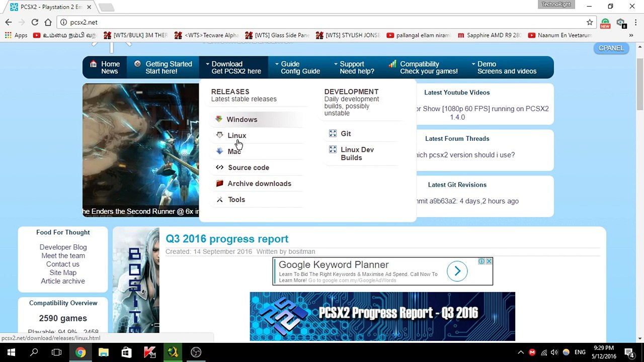Show hidden system tray icons
Viewport: 644px width, 362px height.
coord(521,352)
